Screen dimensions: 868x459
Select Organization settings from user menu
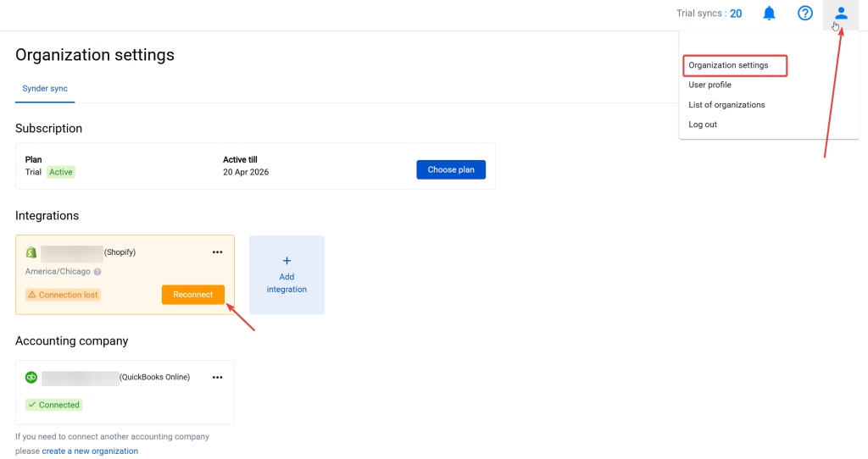729,65
